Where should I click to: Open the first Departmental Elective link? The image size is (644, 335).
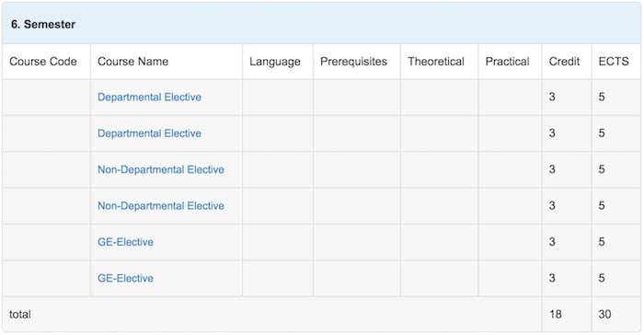(149, 97)
